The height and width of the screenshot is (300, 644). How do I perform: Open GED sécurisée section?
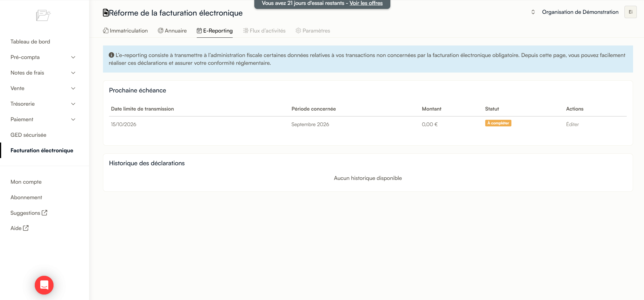tap(28, 135)
